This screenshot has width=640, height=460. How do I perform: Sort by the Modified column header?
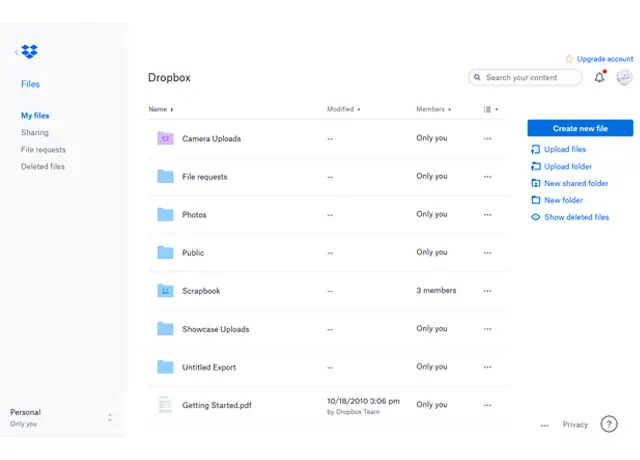coord(343,109)
